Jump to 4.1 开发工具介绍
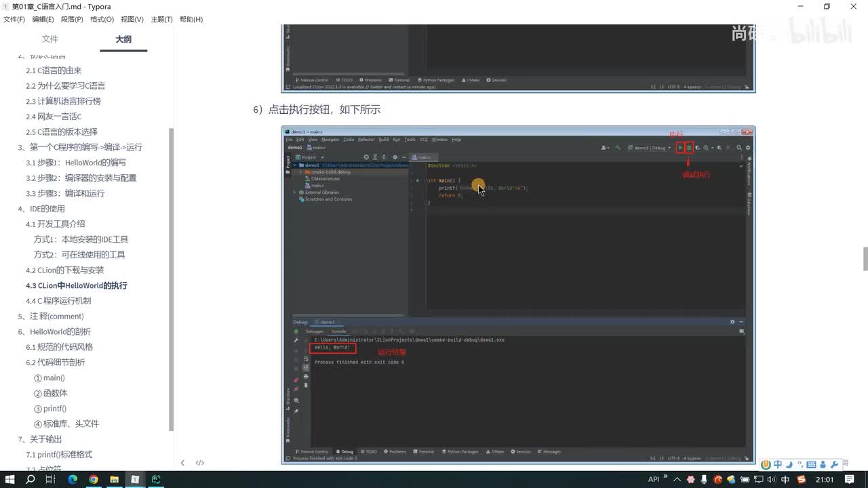Viewport: 868px width, 488px height. click(x=56, y=224)
